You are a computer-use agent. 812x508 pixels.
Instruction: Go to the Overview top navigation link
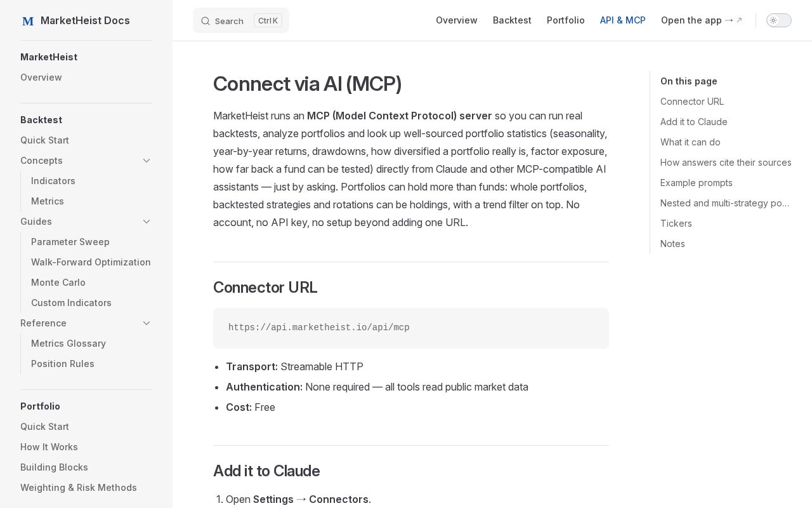[457, 20]
